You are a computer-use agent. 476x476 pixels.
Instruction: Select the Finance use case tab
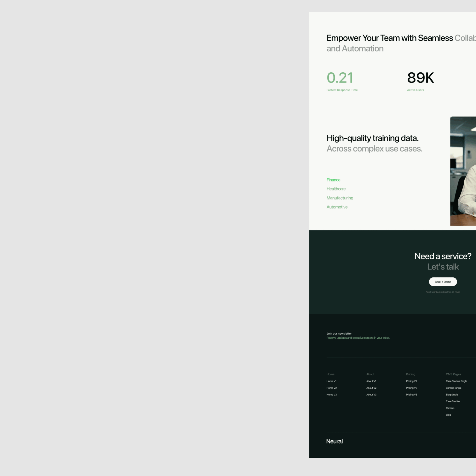(333, 180)
